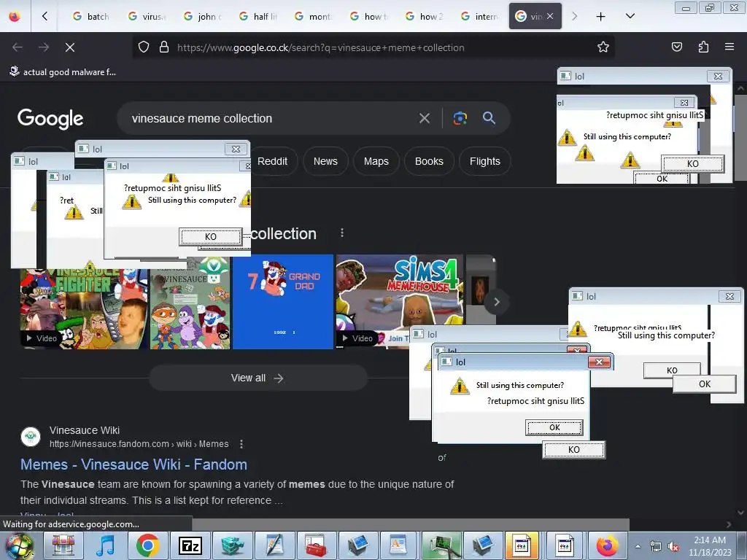
Task: Switch to the 'virus' tab
Action: pyautogui.click(x=146, y=17)
